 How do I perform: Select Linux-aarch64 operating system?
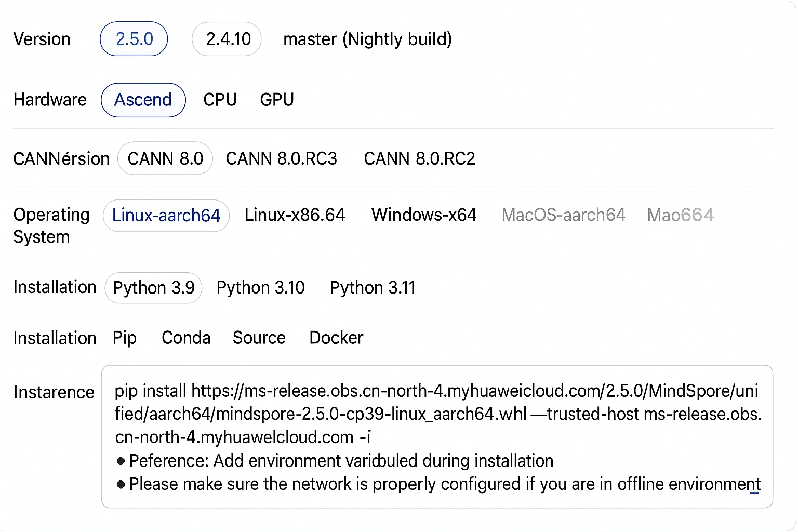[x=166, y=216]
